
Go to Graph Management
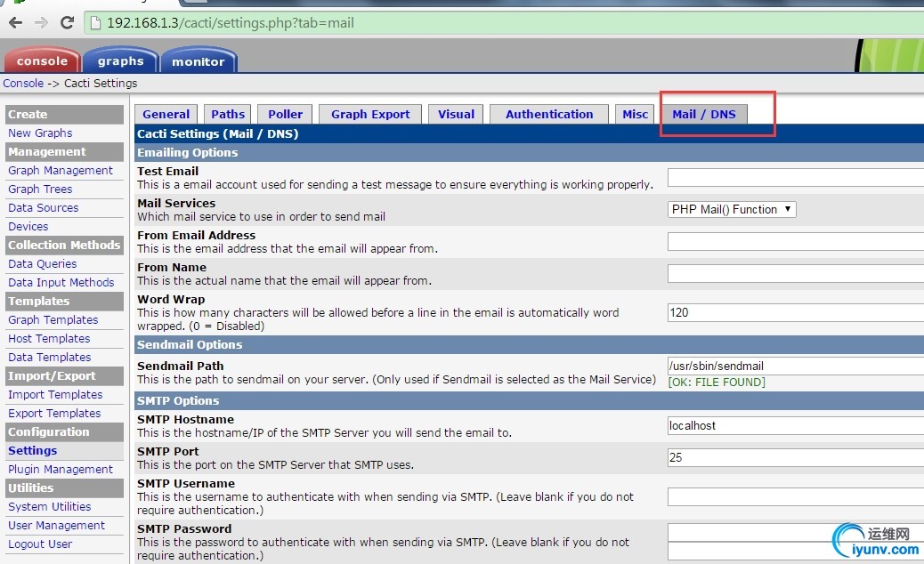point(61,170)
